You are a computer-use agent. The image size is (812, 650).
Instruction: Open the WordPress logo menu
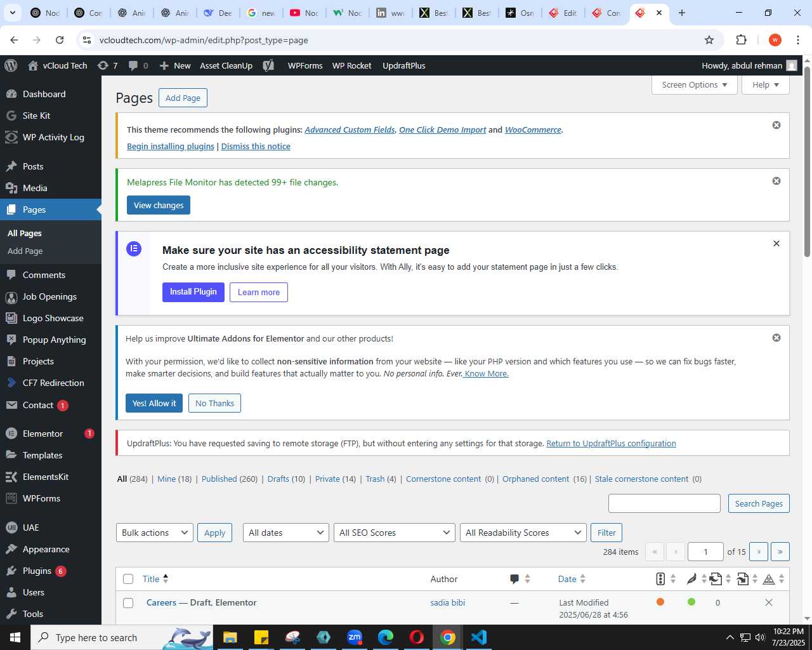[10, 65]
